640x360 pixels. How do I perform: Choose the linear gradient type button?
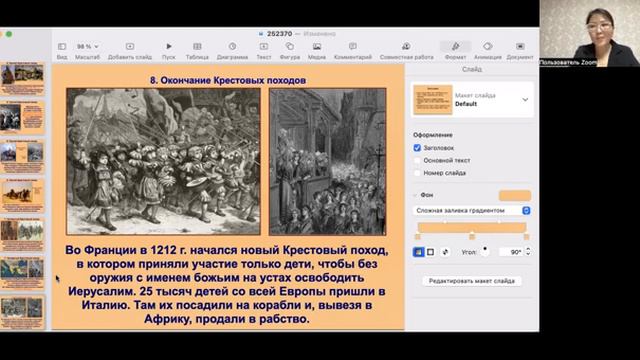pyautogui.click(x=418, y=252)
